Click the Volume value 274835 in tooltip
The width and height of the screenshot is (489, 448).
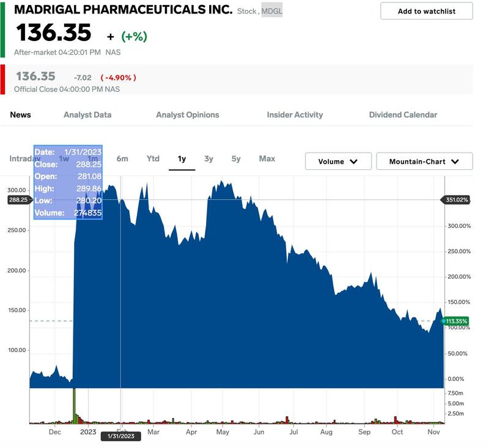[87, 213]
